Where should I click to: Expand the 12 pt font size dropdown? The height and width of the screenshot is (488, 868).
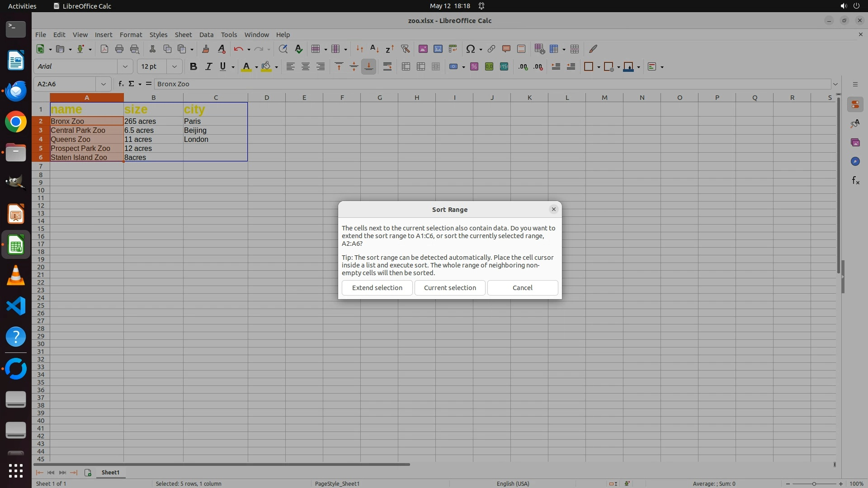click(x=174, y=66)
